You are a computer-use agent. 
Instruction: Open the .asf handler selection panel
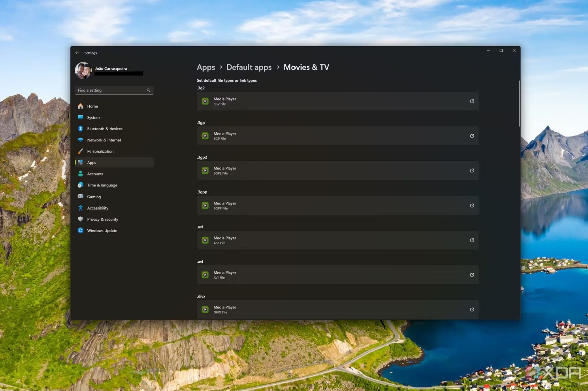(x=337, y=240)
